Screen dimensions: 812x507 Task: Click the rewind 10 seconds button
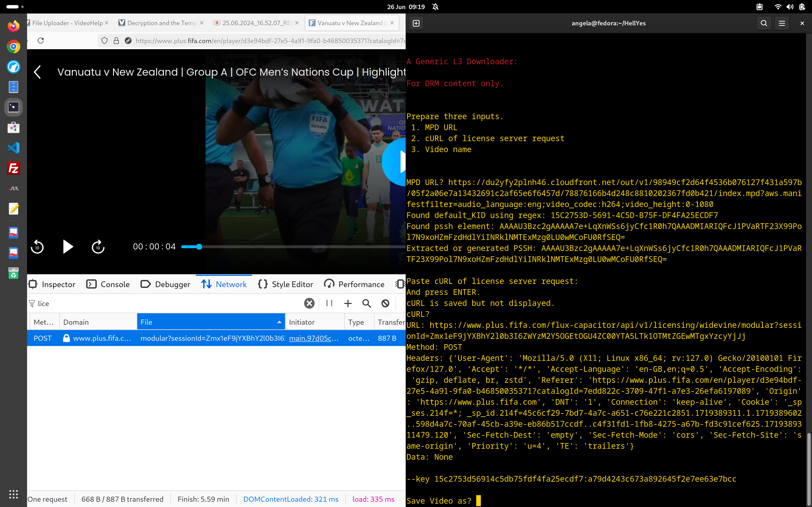point(37,247)
